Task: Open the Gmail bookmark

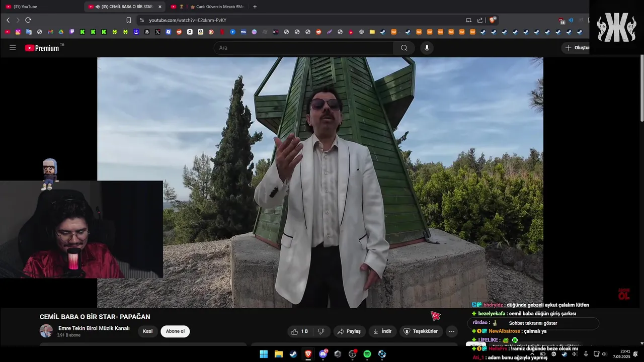Action: coord(50,32)
